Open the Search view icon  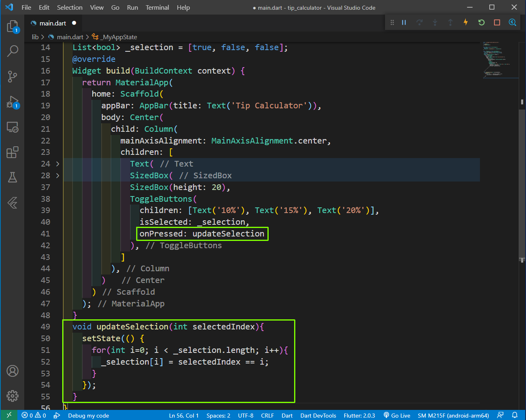tap(13, 51)
